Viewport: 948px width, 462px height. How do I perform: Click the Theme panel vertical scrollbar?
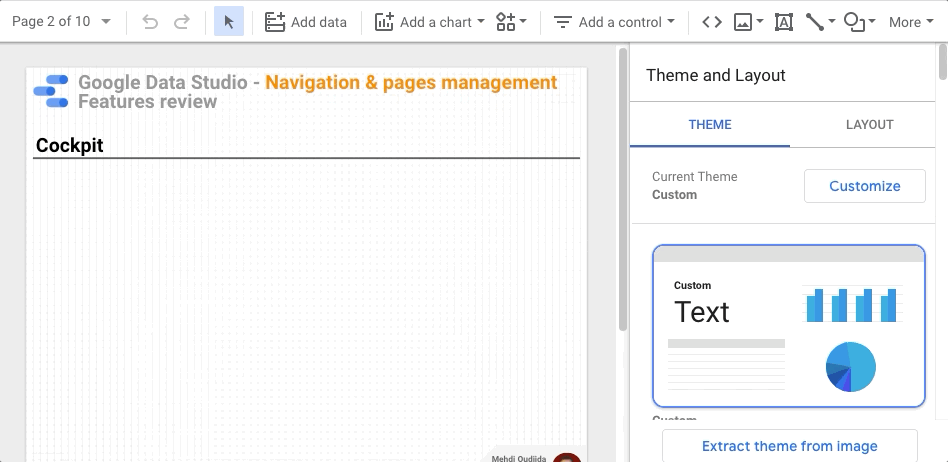(x=943, y=60)
